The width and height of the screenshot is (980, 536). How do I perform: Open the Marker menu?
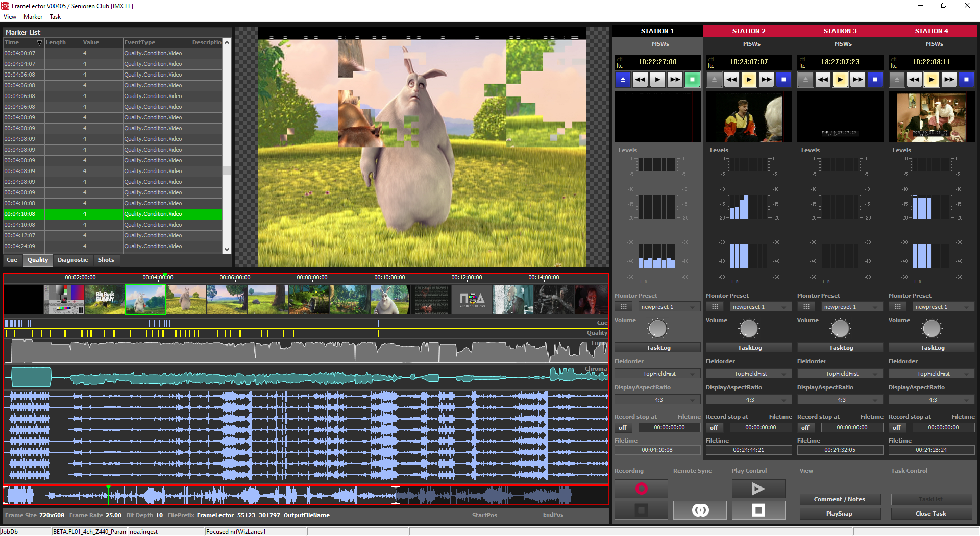click(x=33, y=17)
